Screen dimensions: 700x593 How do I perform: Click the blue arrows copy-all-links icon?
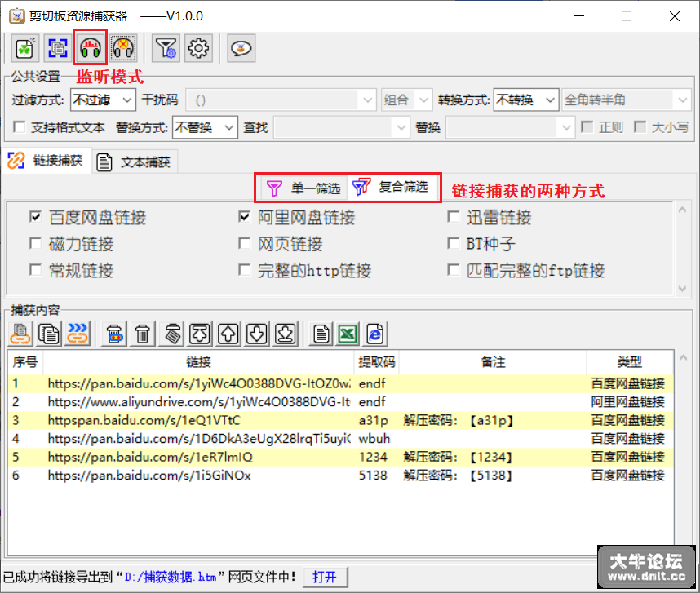pyautogui.click(x=78, y=334)
